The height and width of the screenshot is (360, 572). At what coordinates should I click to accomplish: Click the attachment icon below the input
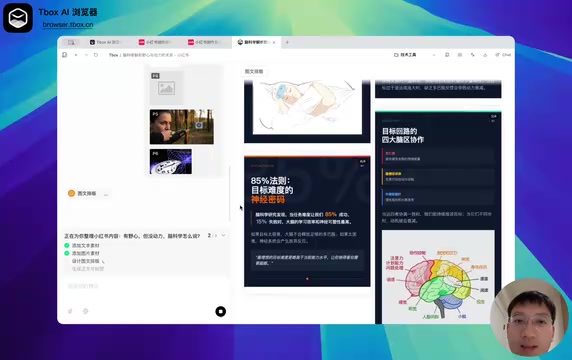70,311
